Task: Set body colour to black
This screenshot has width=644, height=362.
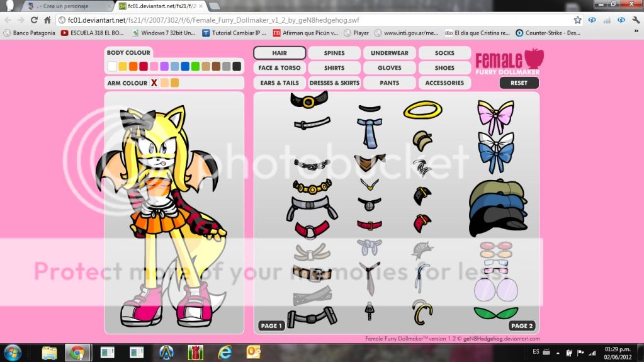Action: pos(237,66)
